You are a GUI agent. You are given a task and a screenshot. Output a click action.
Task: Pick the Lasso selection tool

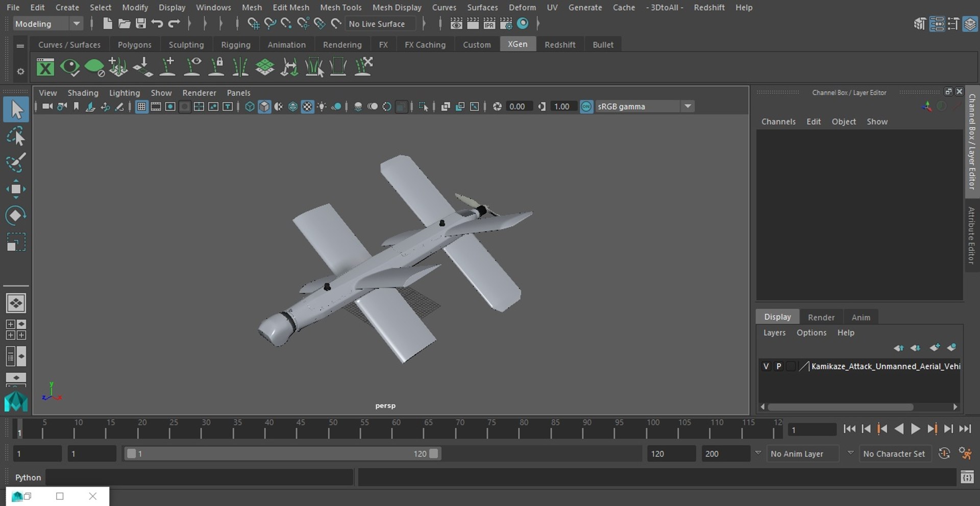click(x=16, y=136)
